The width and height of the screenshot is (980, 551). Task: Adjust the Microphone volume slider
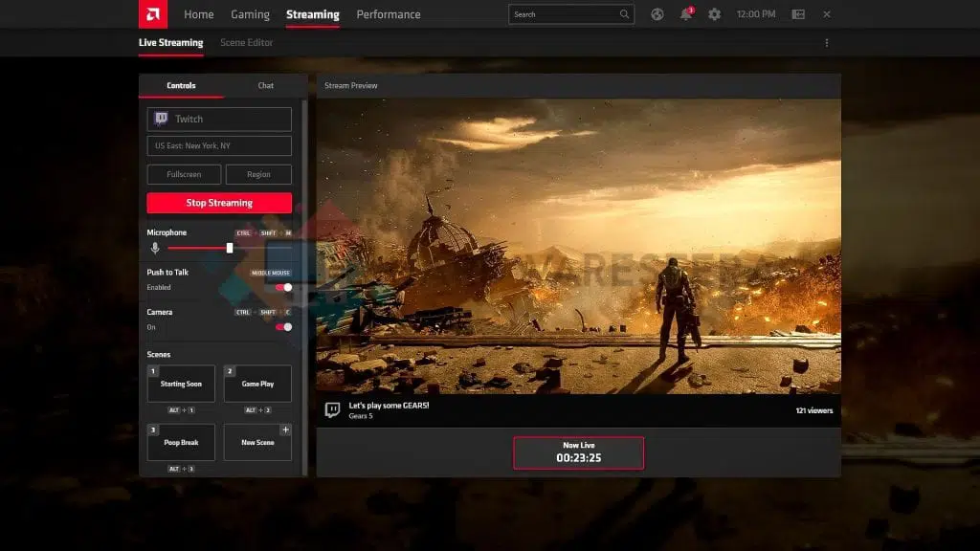click(x=230, y=248)
